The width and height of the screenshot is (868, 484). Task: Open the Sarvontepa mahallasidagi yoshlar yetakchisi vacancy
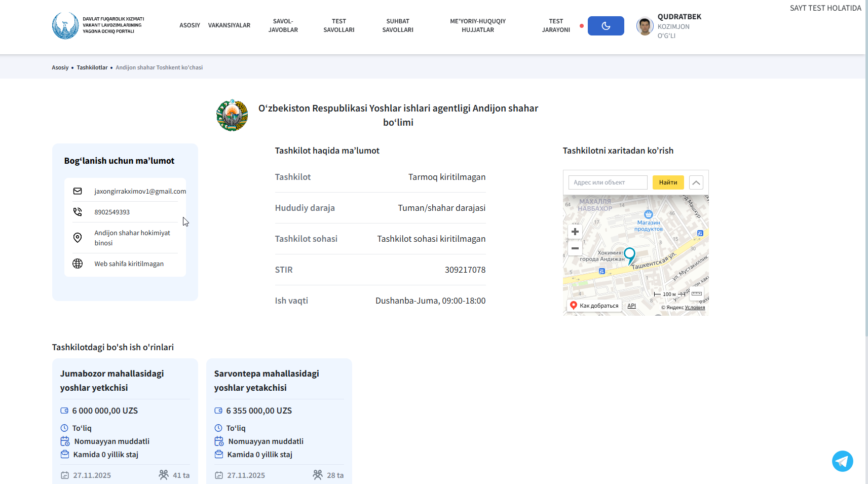click(267, 381)
